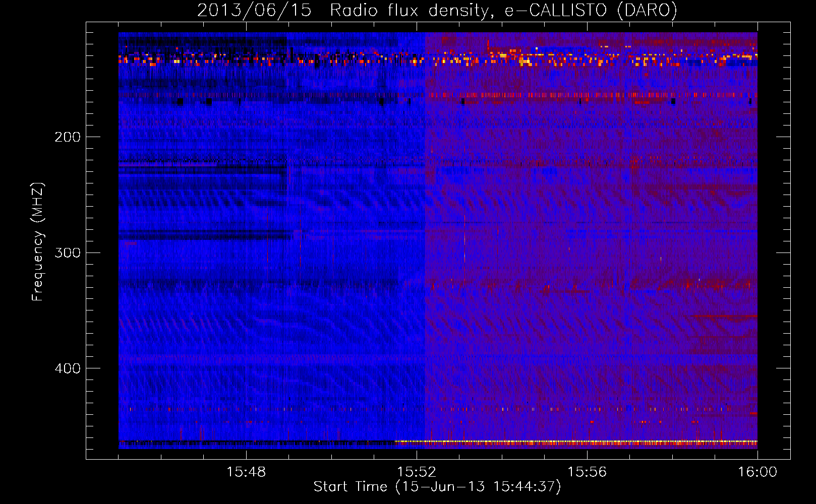
Task: Click the plot title '2013/06/15 Radio flux density, e-CALLISTO (DARO)'
Action: pyautogui.click(x=437, y=10)
